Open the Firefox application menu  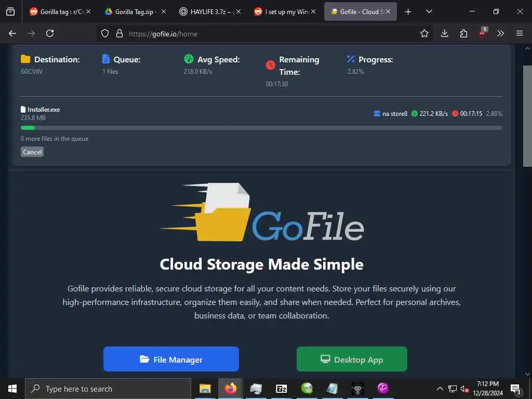(520, 33)
